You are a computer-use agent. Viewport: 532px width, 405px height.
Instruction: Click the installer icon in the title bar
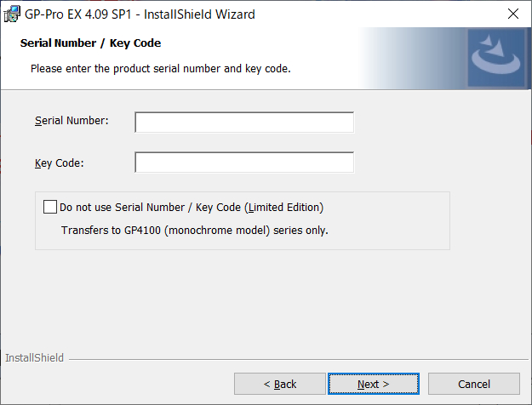click(x=12, y=14)
